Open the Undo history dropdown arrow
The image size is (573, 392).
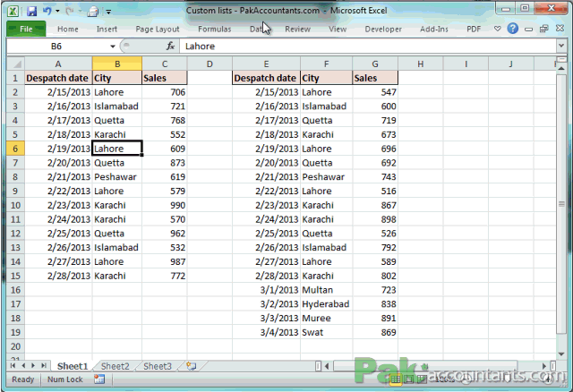[57, 12]
